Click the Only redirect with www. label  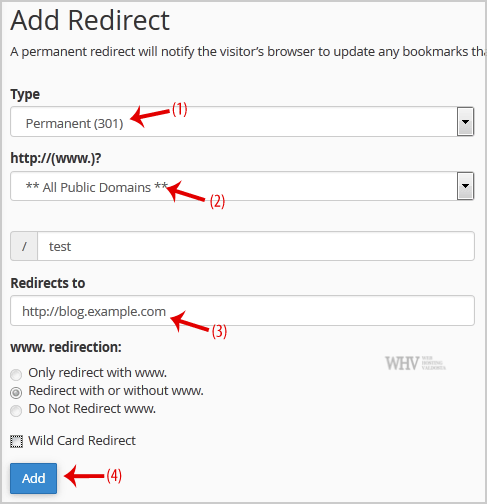coord(97,373)
